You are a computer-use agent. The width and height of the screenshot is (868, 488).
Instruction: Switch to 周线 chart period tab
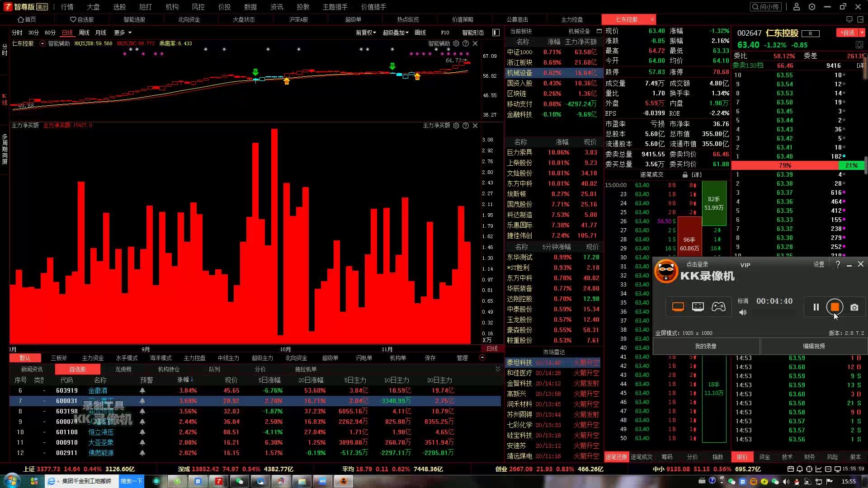pyautogui.click(x=84, y=33)
